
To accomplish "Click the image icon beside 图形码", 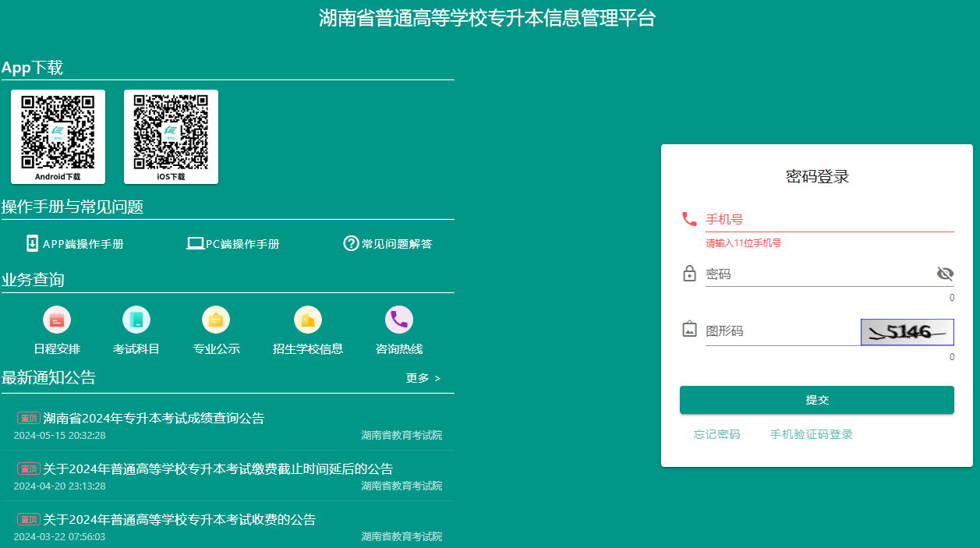I will tap(689, 329).
